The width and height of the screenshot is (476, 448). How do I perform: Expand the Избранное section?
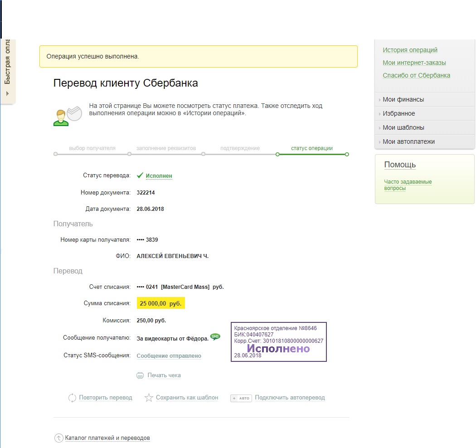point(398,113)
